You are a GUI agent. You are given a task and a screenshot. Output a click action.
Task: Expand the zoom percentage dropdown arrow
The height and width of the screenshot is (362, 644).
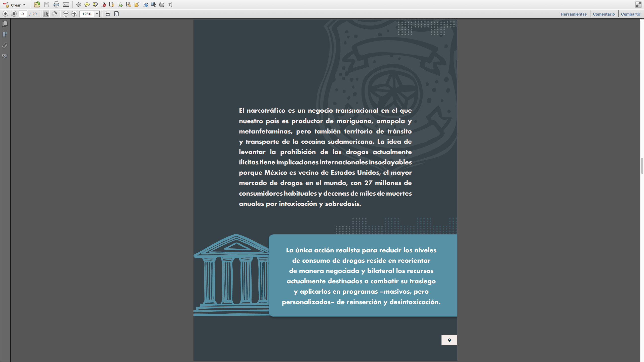pos(97,14)
